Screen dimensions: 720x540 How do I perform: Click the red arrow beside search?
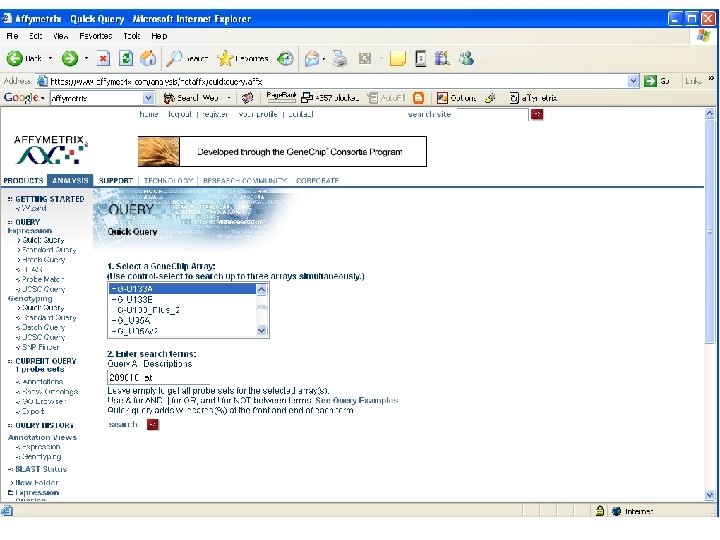pyautogui.click(x=152, y=425)
